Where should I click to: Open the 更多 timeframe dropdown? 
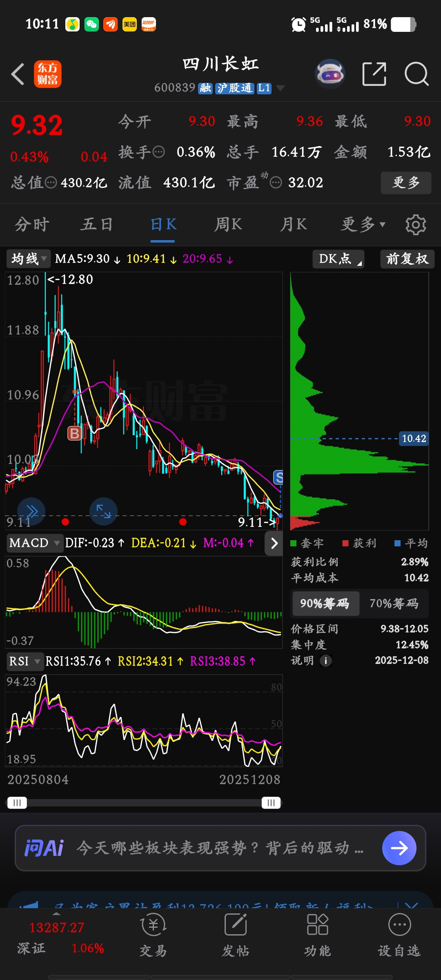click(x=363, y=224)
